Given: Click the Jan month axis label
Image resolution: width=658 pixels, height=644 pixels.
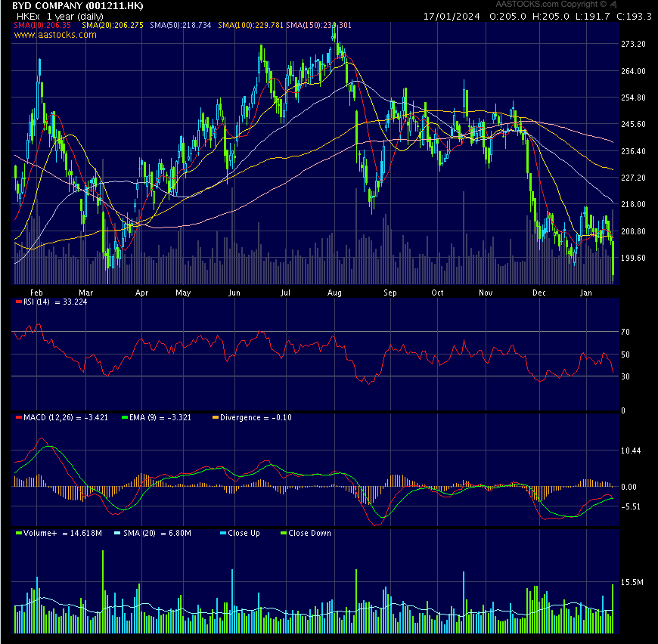Looking at the screenshot, I should (x=586, y=293).
